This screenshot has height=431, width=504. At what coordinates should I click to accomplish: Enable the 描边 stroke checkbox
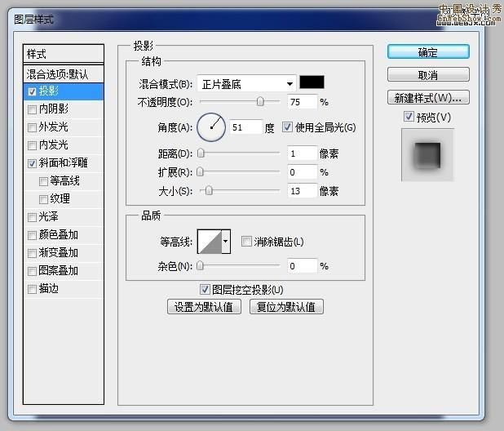[32, 290]
